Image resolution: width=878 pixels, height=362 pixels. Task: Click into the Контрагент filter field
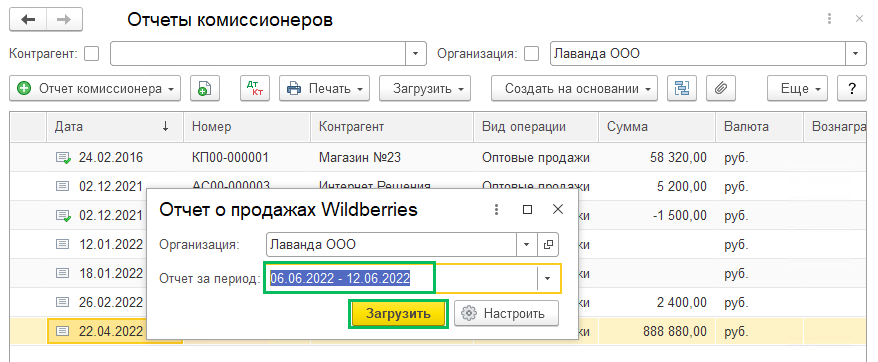258,54
